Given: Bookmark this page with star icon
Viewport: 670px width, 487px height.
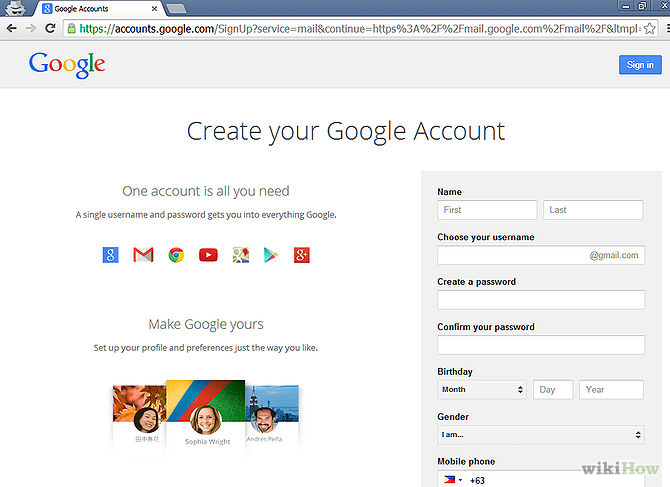Looking at the screenshot, I should coord(649,29).
